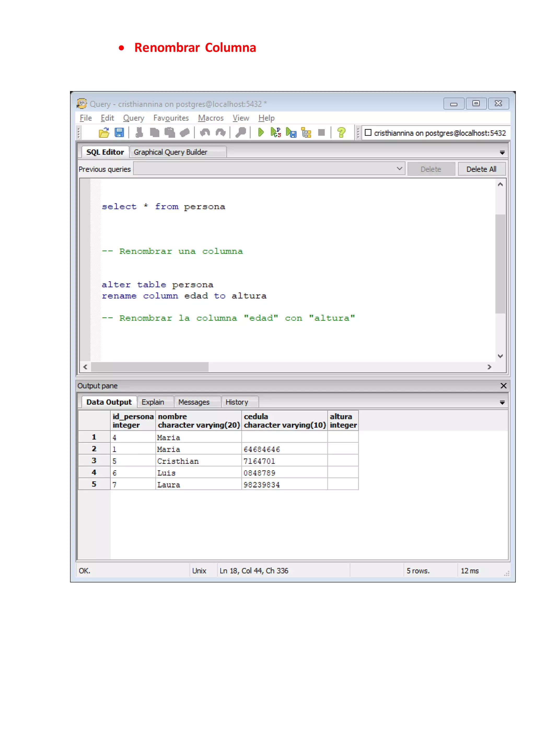Click the cedula cell 0848789
The width and height of the screenshot is (535, 756).
coord(285,473)
